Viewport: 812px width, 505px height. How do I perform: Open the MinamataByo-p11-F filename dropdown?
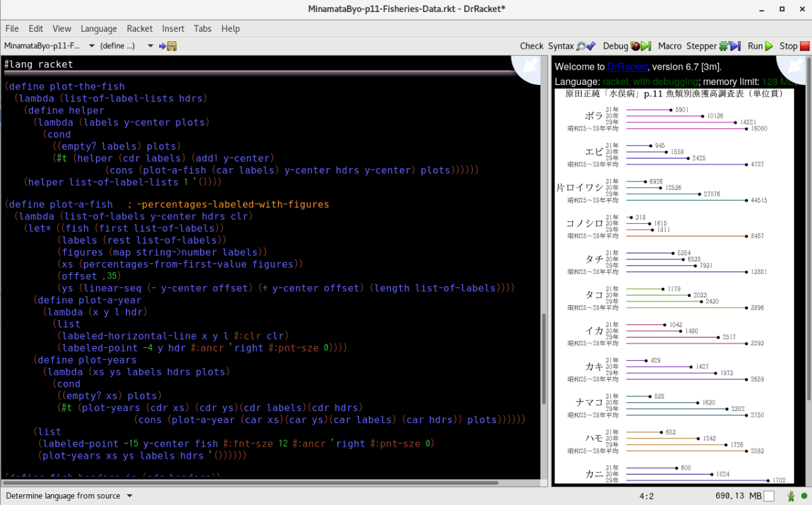44,46
